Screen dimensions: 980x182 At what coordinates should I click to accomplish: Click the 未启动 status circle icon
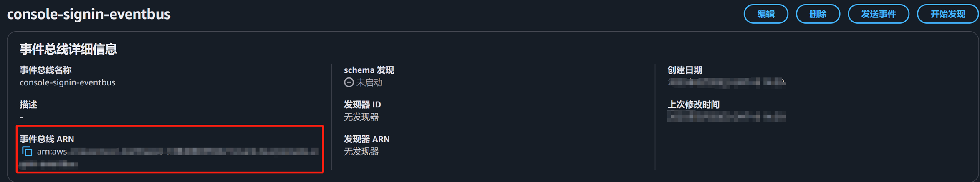point(349,82)
